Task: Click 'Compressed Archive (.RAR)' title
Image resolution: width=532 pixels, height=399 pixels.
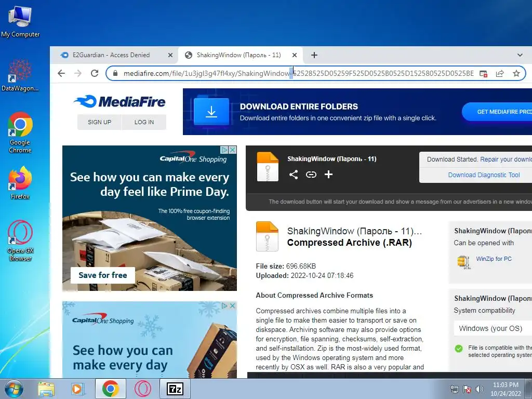Action: coord(350,243)
